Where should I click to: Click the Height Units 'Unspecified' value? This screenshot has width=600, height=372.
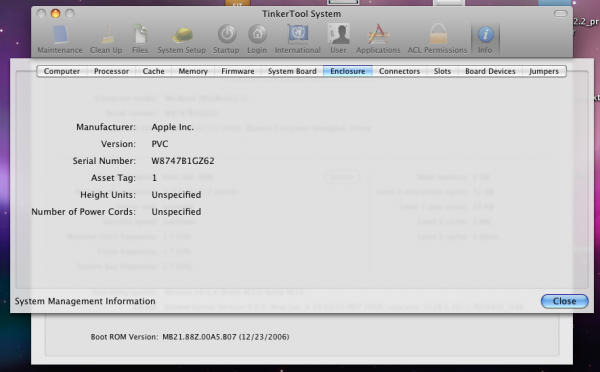click(x=176, y=195)
